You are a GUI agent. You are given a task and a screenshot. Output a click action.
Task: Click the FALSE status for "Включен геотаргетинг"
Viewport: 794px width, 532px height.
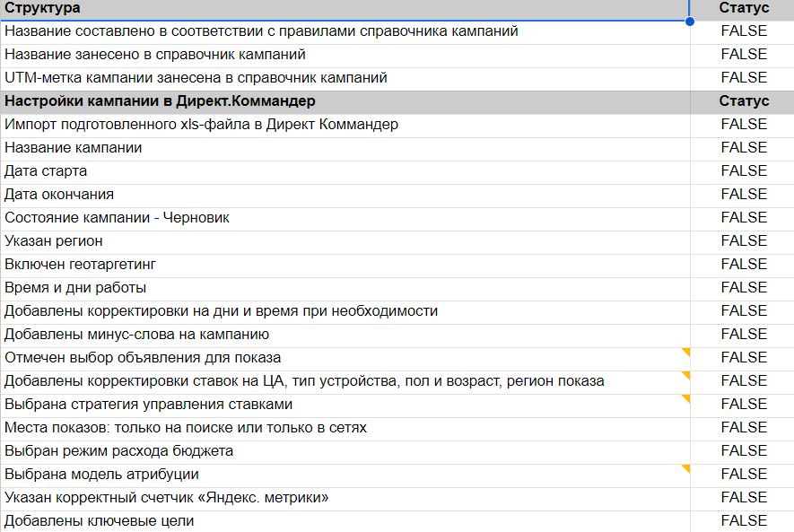(x=744, y=264)
